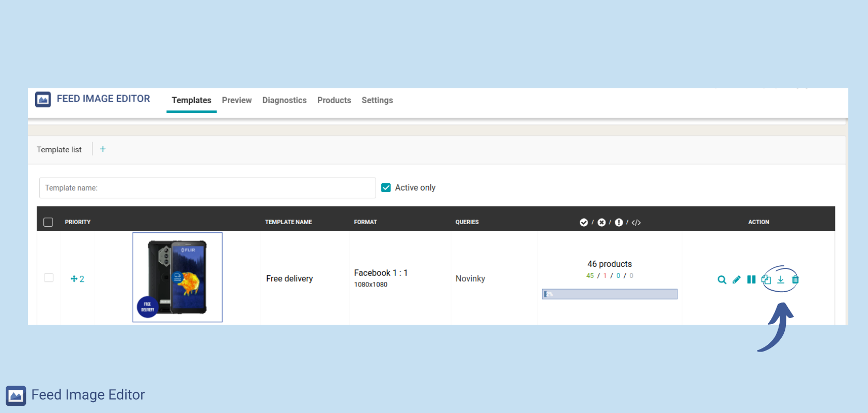Click the QUERIES column header
Screen dimensions: 868x413
click(467, 222)
